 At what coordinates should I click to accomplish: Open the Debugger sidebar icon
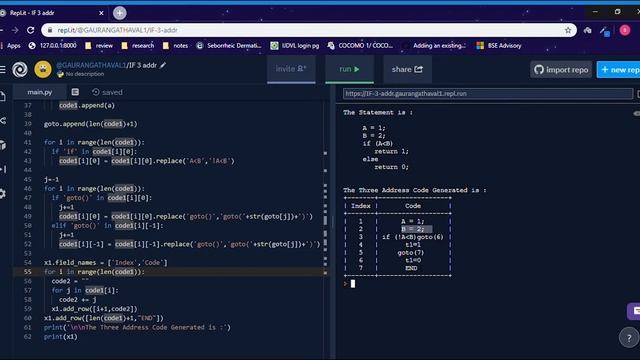pyautogui.click(x=2, y=169)
